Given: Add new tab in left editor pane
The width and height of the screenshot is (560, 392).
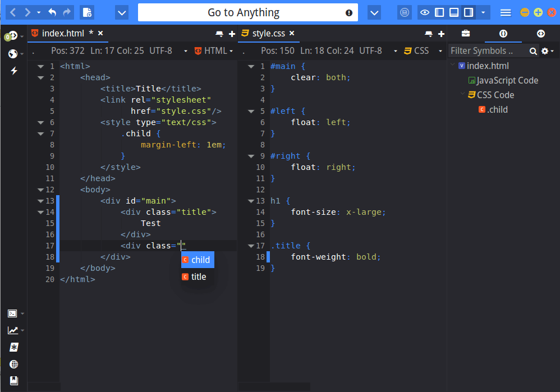Looking at the screenshot, I should pyautogui.click(x=232, y=34).
